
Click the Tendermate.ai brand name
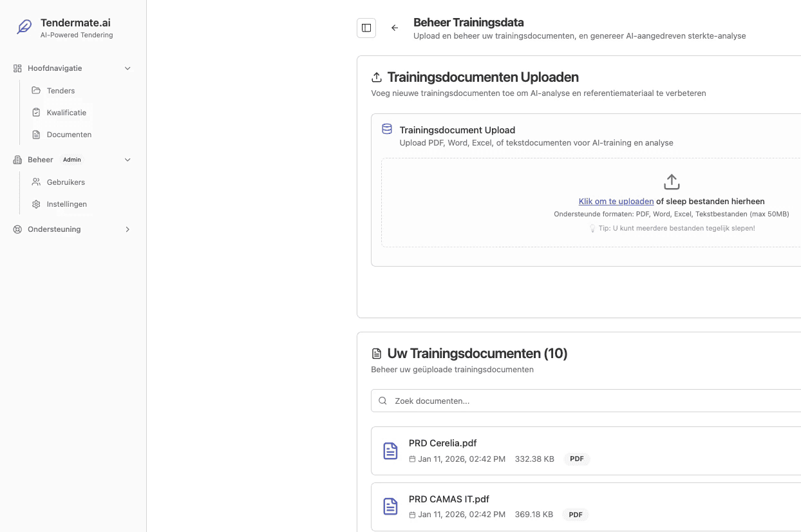pos(75,23)
